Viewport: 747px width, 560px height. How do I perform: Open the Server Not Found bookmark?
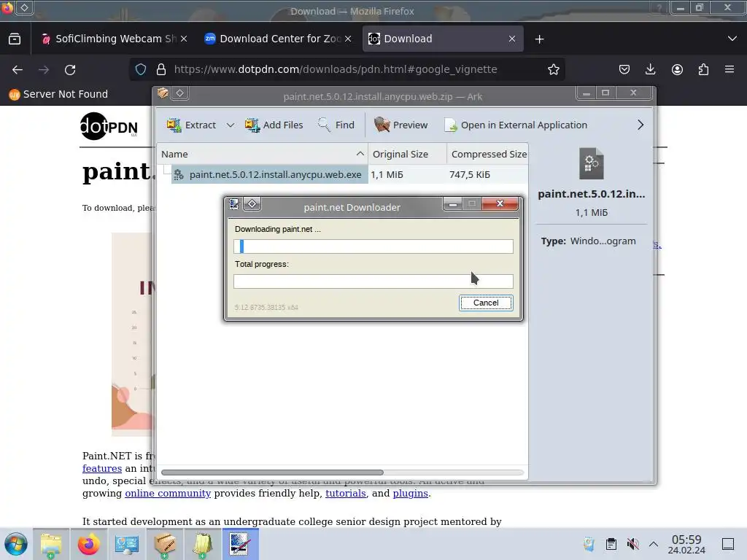[58, 94]
